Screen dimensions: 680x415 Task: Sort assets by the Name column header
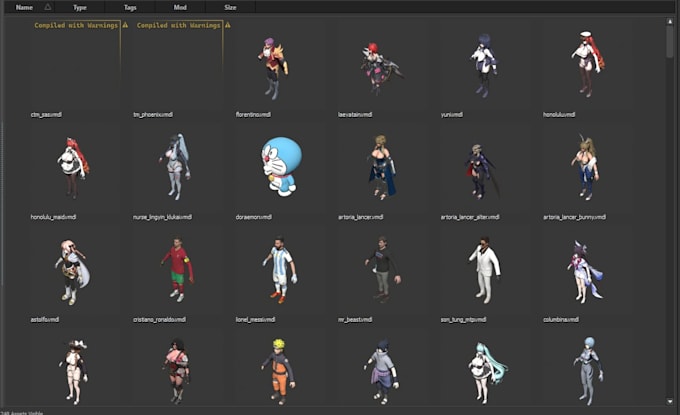click(x=24, y=7)
